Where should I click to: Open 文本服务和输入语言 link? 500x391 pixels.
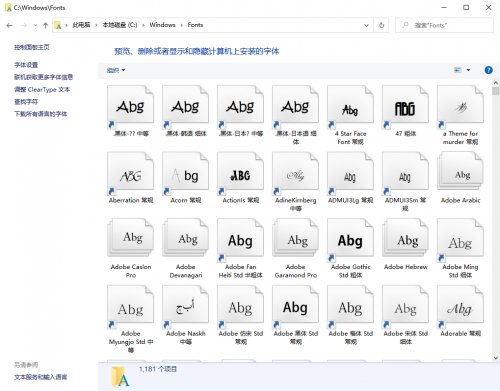click(x=41, y=377)
